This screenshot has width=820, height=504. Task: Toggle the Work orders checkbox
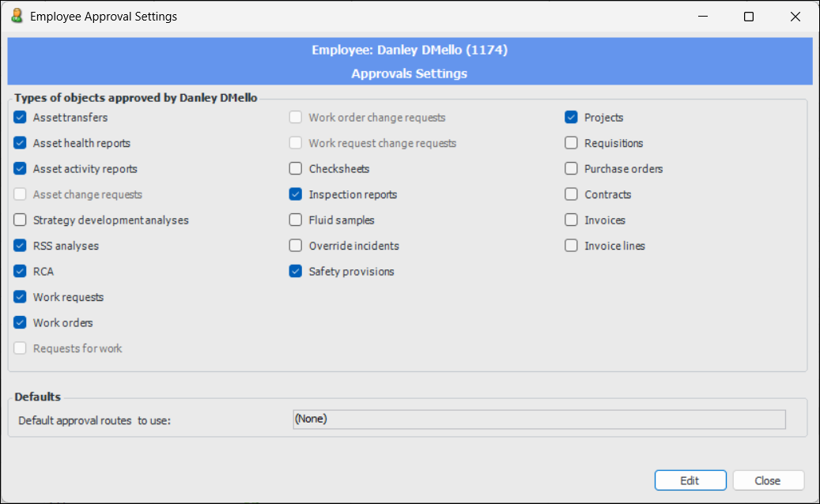click(21, 323)
